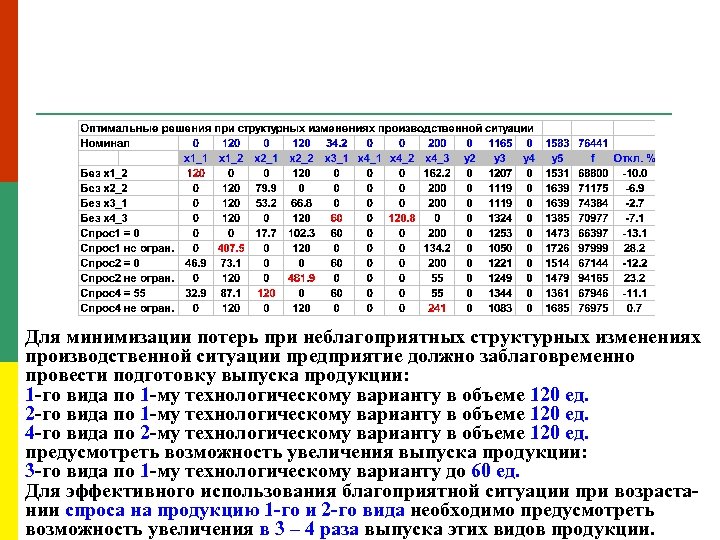720x540 pixels.
Task: Click the nominal value 1583
Action: 557,143
